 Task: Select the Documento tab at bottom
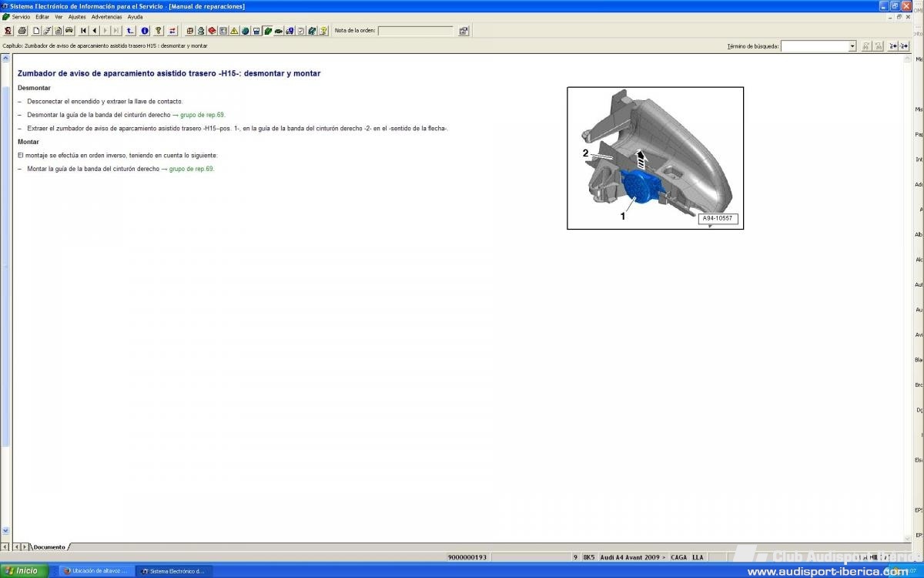coord(49,547)
